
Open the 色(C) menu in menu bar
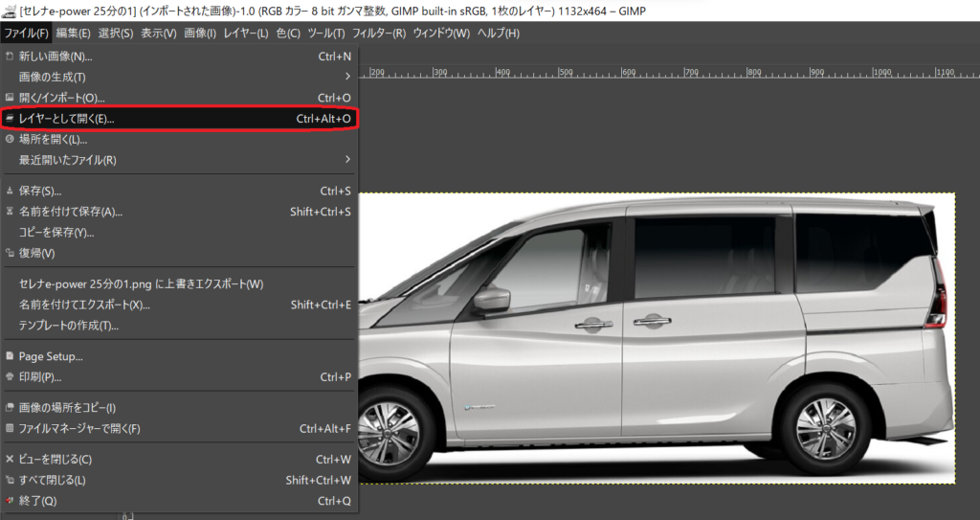[288, 34]
